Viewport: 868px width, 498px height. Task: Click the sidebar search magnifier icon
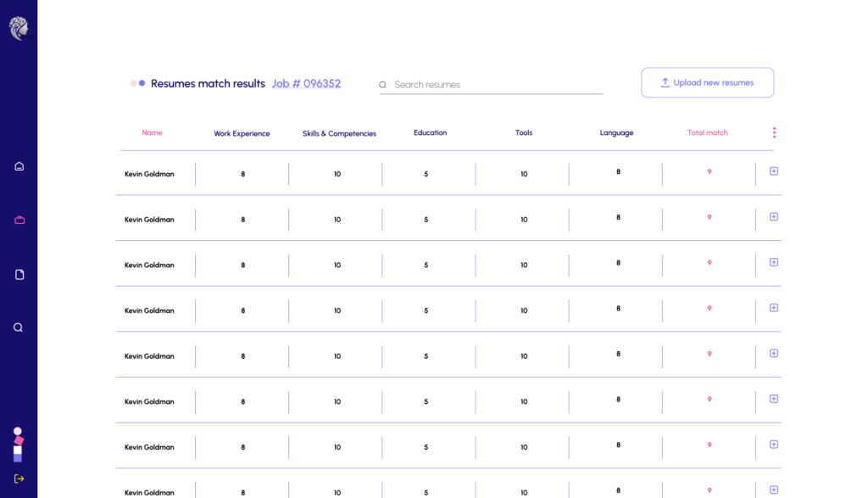pos(18,327)
